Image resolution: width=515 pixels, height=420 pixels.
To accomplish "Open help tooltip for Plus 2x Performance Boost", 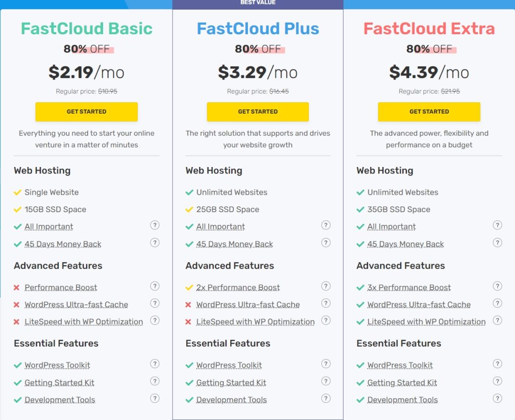I will [326, 286].
